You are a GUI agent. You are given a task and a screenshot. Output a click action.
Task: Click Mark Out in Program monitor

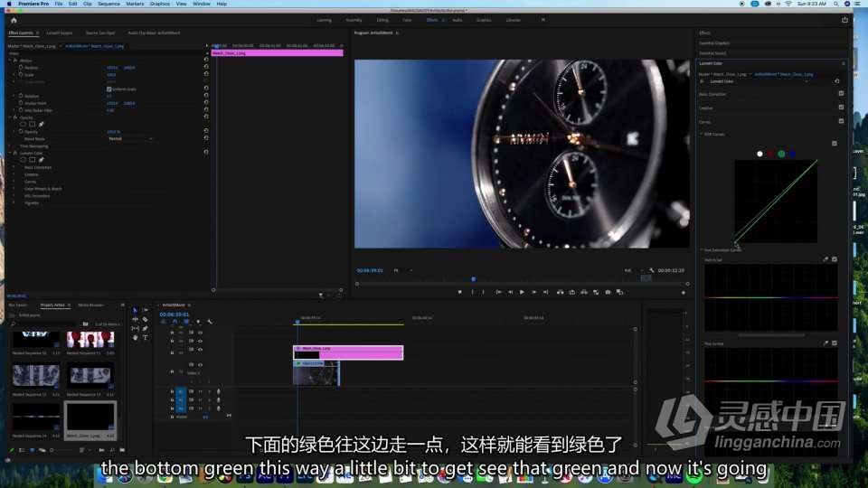click(483, 292)
